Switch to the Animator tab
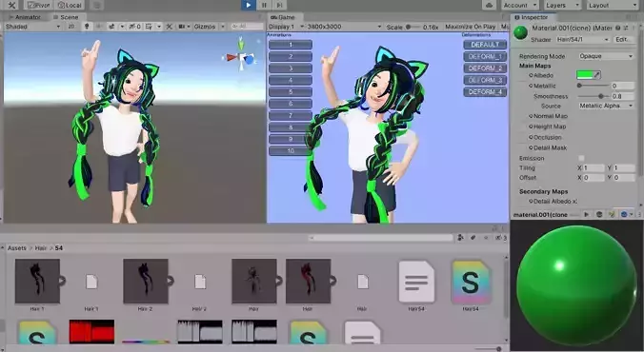The height and width of the screenshot is (352, 644). tap(25, 17)
